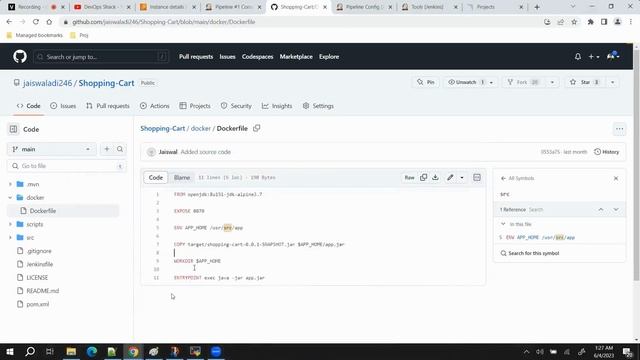Screen dimensions: 640x360
Task: Star the Shopping-Cart repository
Action: pos(584,82)
